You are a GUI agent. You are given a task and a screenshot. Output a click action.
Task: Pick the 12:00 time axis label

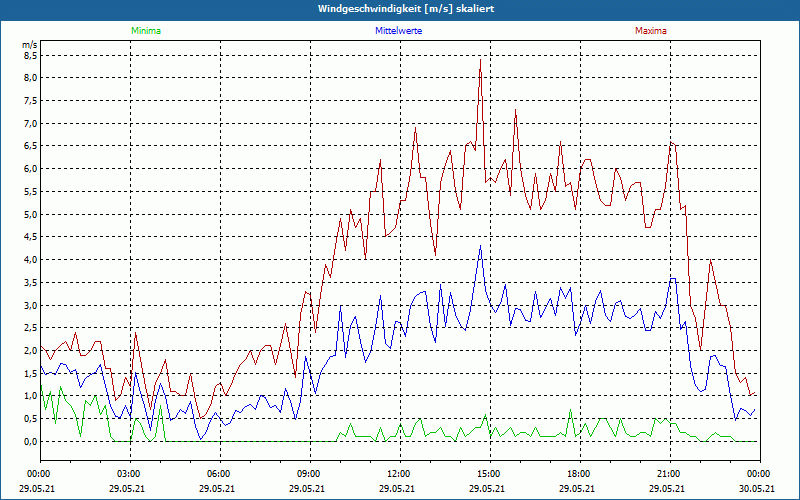click(399, 473)
